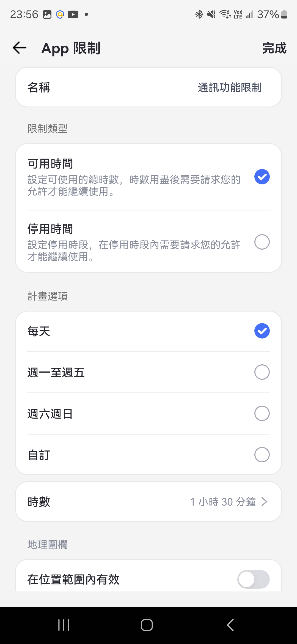
Task: Select the 每天 schedule option
Action: pos(262,331)
